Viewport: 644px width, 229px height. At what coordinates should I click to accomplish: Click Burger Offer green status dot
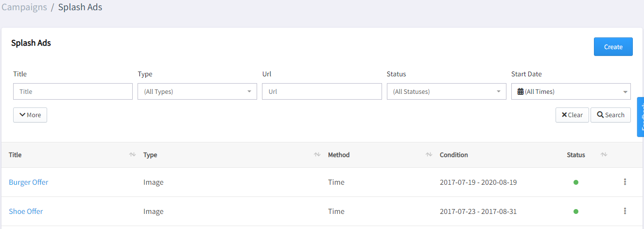point(576,182)
